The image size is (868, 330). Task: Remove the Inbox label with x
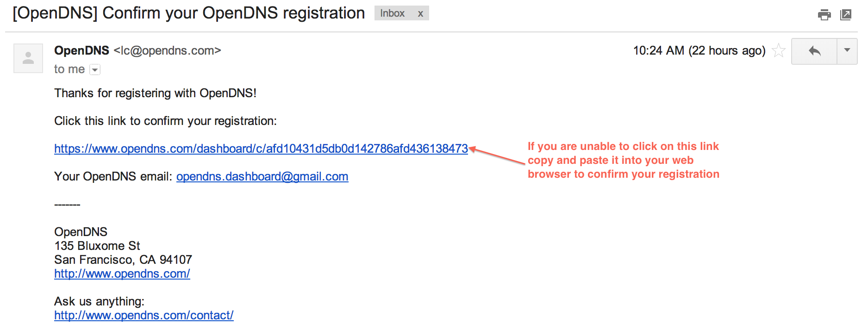coord(420,13)
